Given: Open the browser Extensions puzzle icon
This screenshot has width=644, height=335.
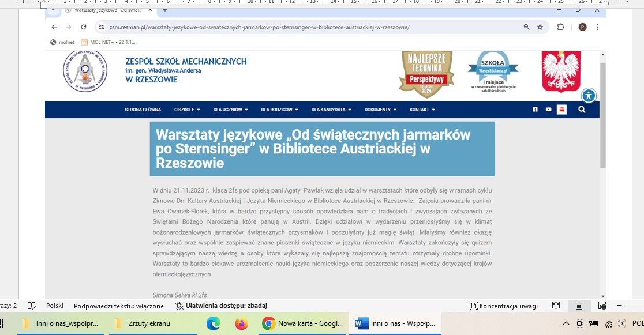Looking at the screenshot, I should click(x=560, y=27).
